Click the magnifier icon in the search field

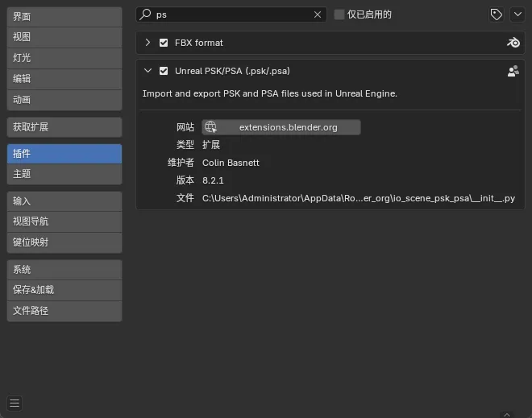pyautogui.click(x=146, y=14)
